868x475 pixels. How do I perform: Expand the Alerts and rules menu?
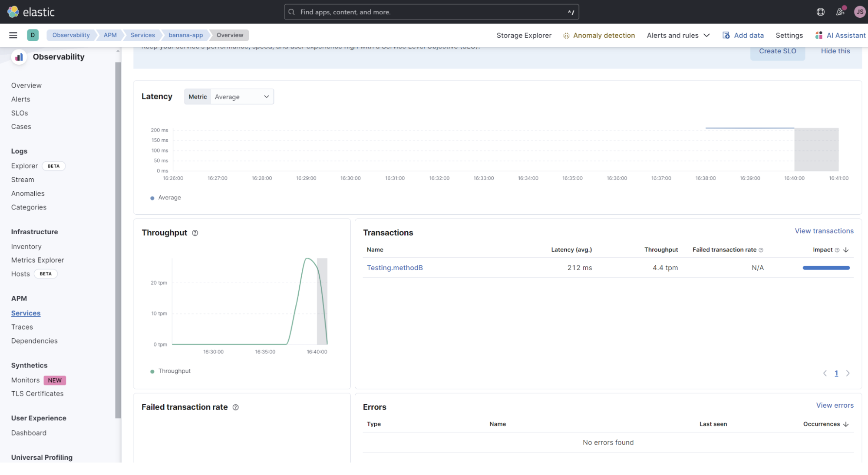(x=678, y=35)
